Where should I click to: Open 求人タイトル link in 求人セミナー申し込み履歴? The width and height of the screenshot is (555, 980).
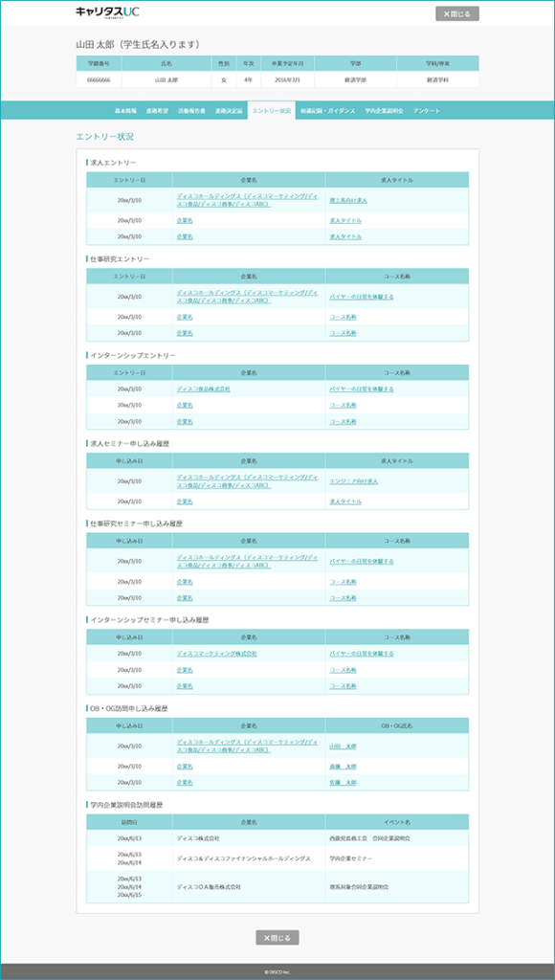[x=345, y=501]
